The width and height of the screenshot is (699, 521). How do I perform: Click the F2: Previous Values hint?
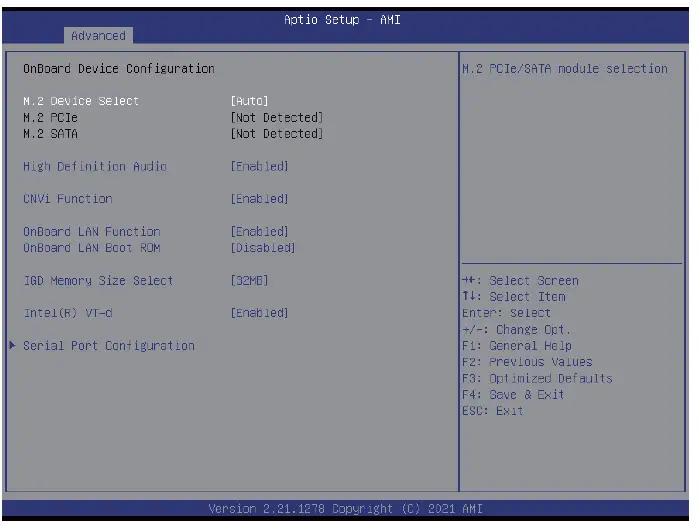[527, 362]
